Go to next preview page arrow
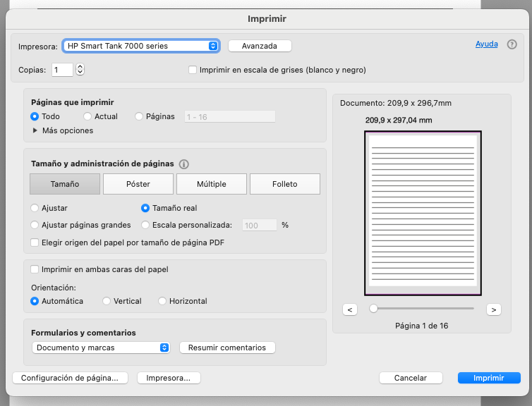 [493, 309]
